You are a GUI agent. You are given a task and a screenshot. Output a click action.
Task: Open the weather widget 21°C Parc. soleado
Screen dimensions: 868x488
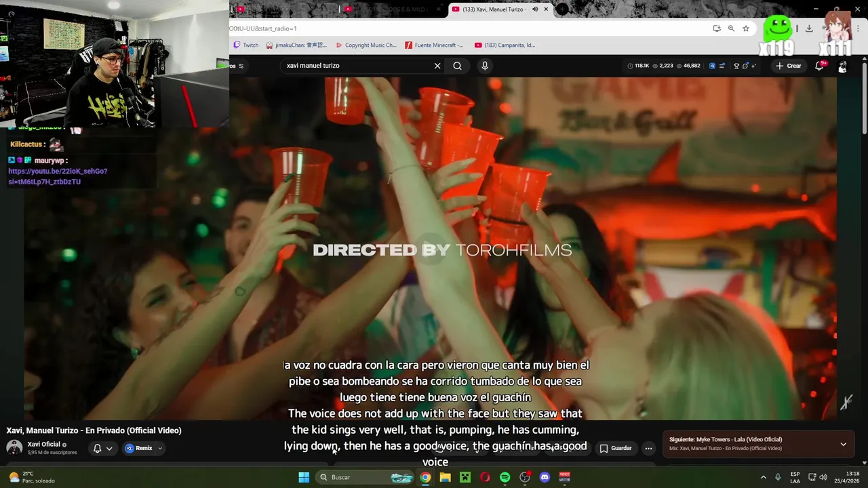coord(32,477)
